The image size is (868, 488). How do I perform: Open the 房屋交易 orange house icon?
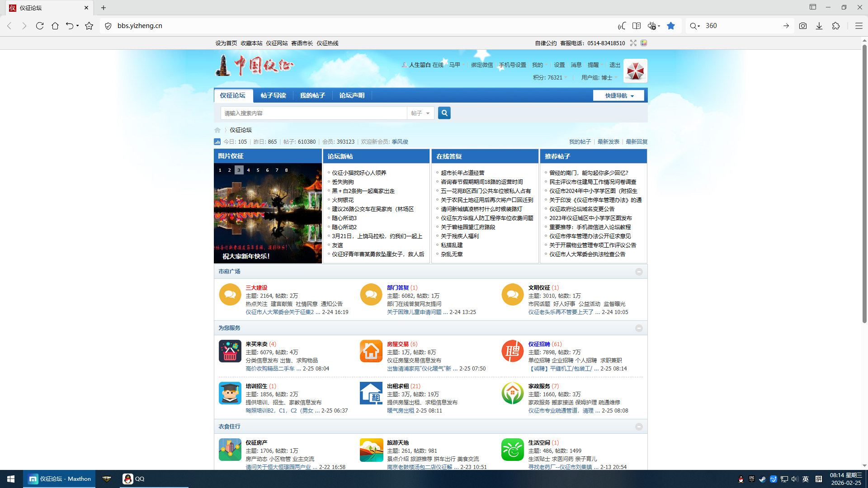coord(371,351)
